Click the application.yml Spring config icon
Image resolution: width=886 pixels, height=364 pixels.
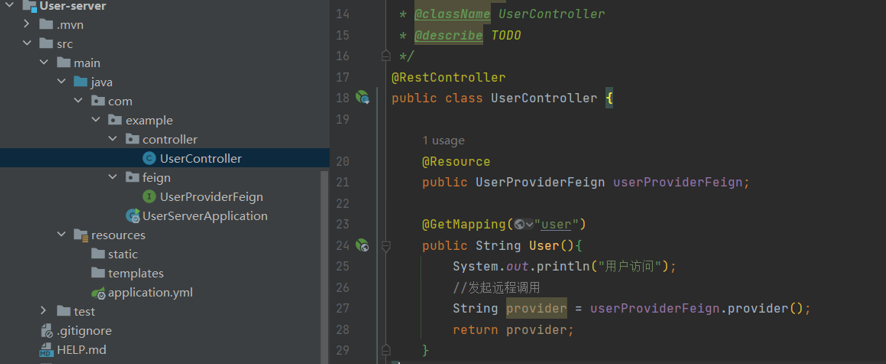tap(99, 293)
